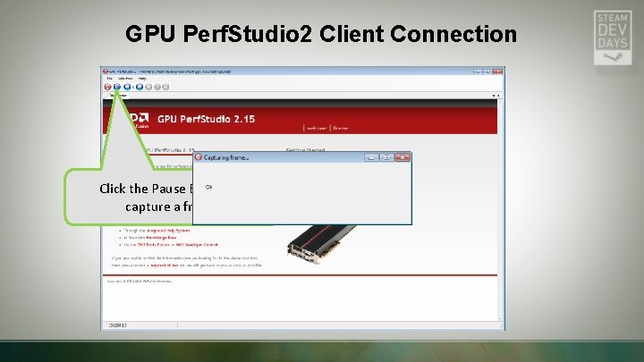The image size is (644, 362).
Task: Click the first gray disabled toolbar icon
Action: [148, 87]
